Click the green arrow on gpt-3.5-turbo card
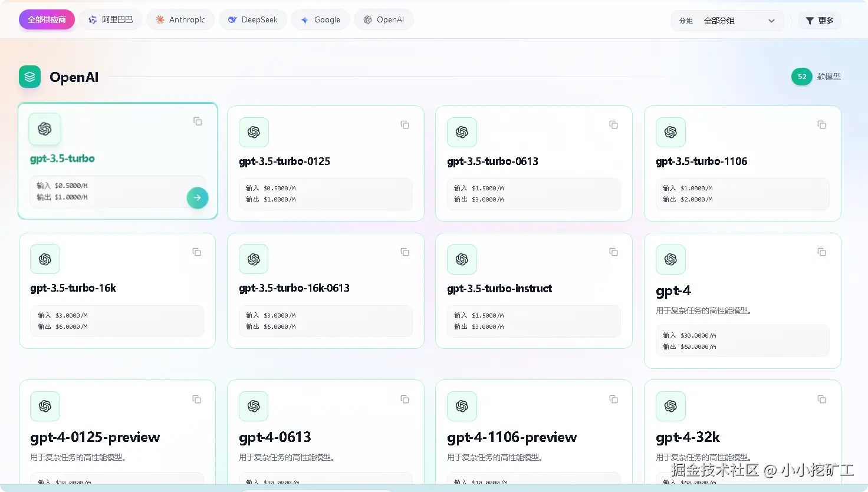 coord(198,197)
